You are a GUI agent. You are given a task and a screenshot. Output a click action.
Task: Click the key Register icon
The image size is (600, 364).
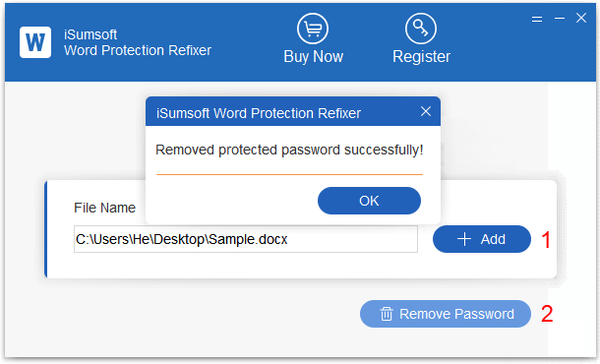point(421,29)
